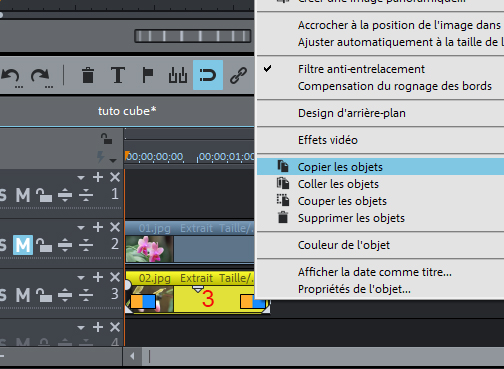Click the 'tuto cube*' project tab
Viewport: 504px width, 369px height.
pyautogui.click(x=127, y=111)
